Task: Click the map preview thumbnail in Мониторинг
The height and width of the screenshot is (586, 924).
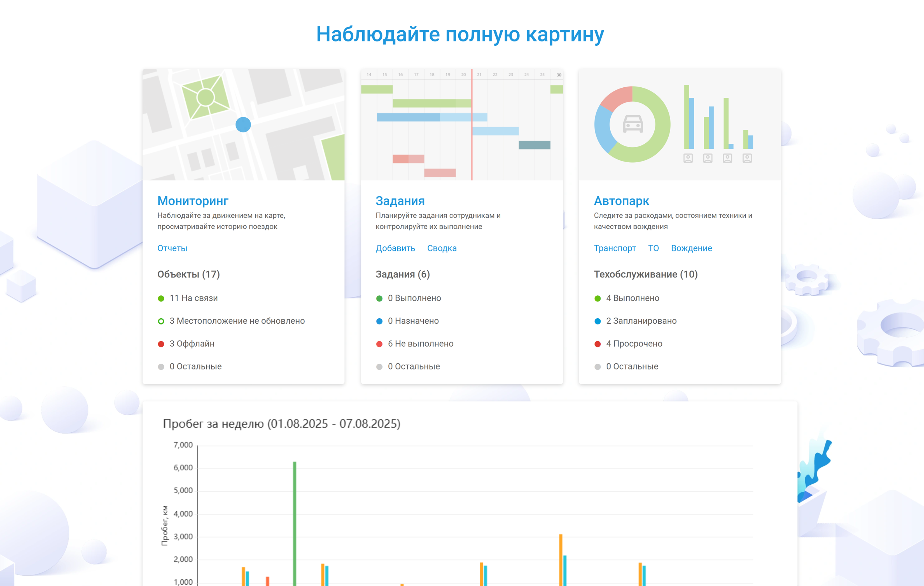Action: coord(243,125)
